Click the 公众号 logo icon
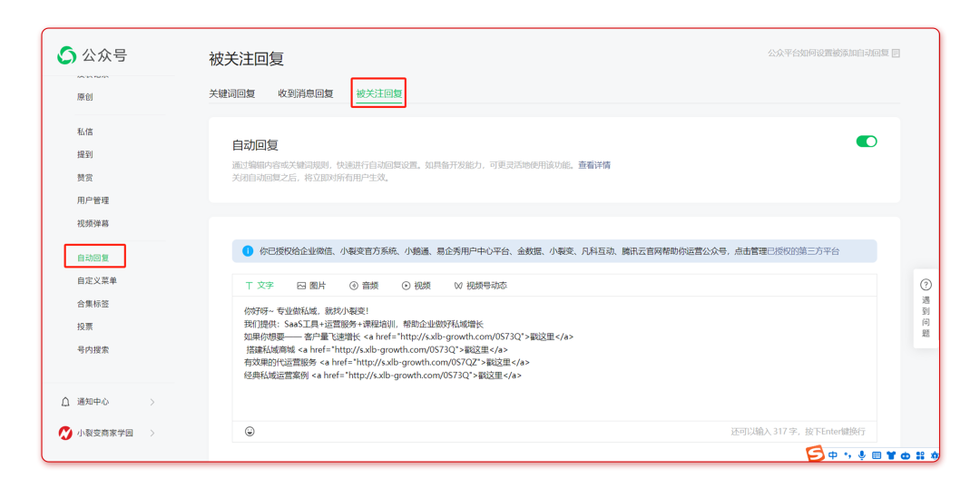The image size is (980, 488). click(67, 56)
